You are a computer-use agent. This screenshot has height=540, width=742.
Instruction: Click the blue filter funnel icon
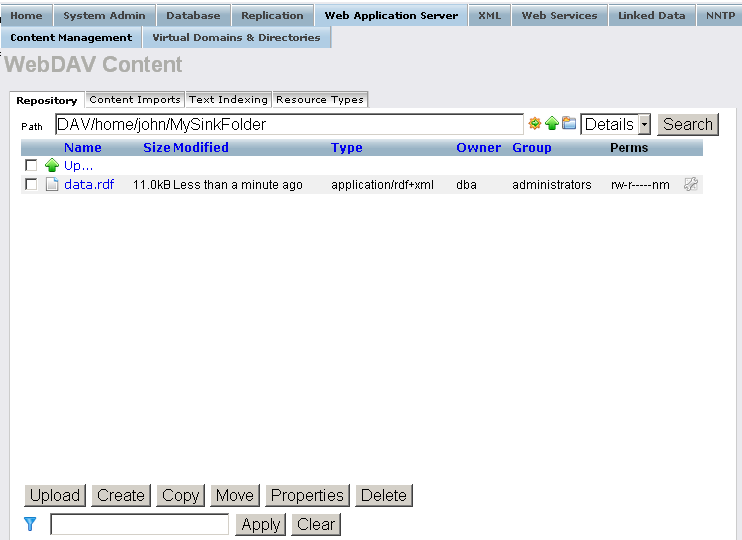[x=30, y=524]
